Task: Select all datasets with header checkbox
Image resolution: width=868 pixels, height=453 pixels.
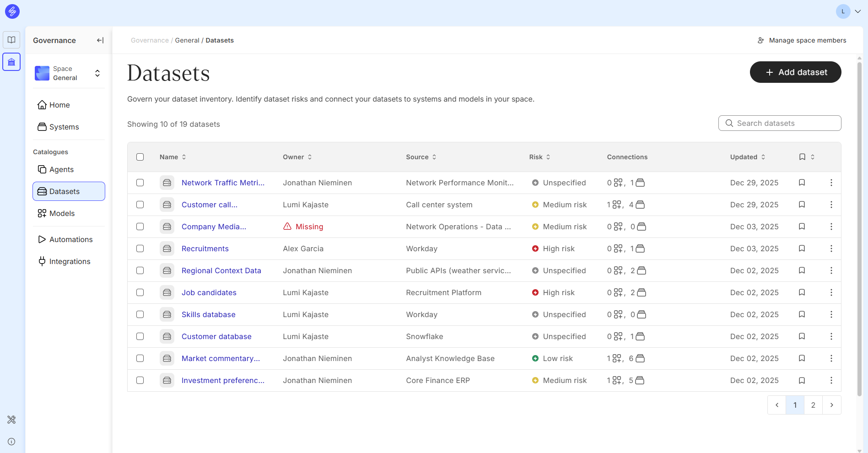Action: 140,157
